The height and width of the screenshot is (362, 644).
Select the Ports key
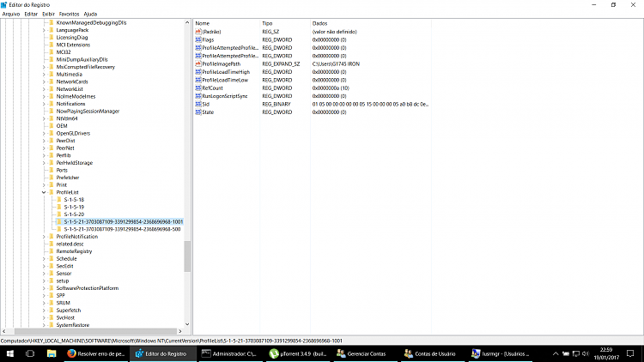[62, 171]
